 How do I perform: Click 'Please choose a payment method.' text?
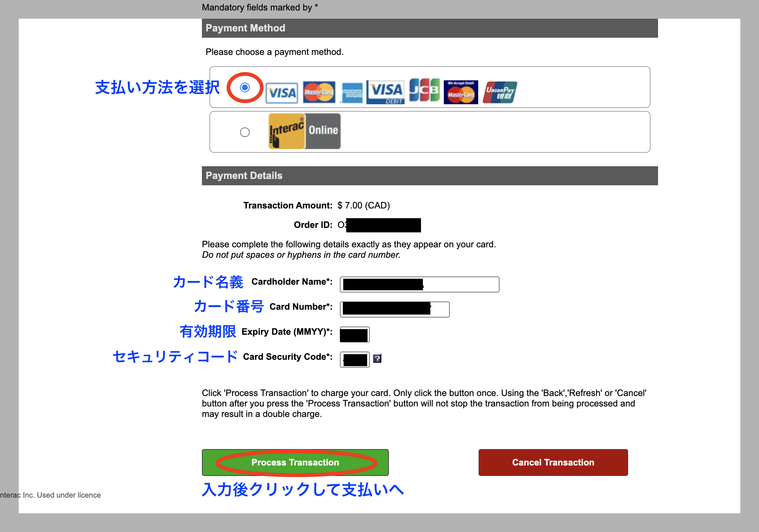(x=274, y=52)
